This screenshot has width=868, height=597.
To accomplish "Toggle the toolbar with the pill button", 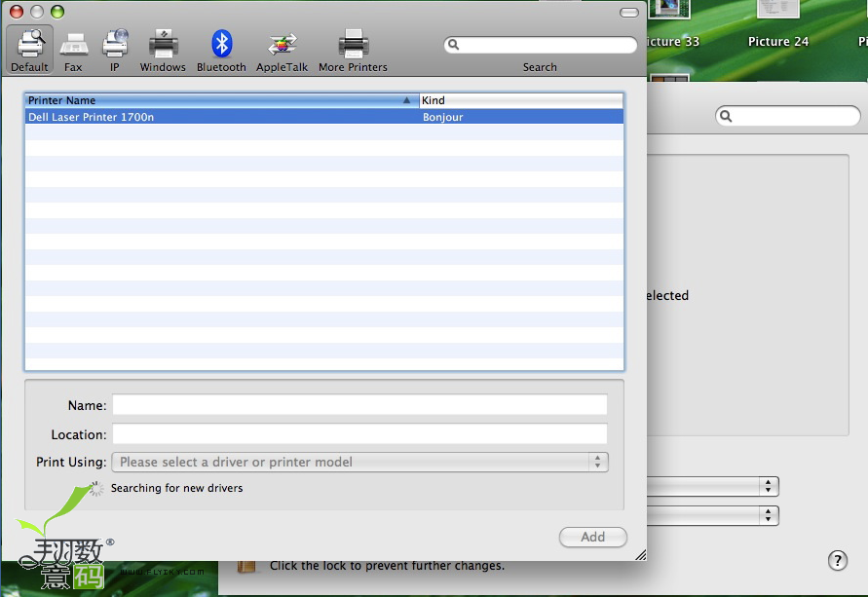I will click(x=629, y=12).
